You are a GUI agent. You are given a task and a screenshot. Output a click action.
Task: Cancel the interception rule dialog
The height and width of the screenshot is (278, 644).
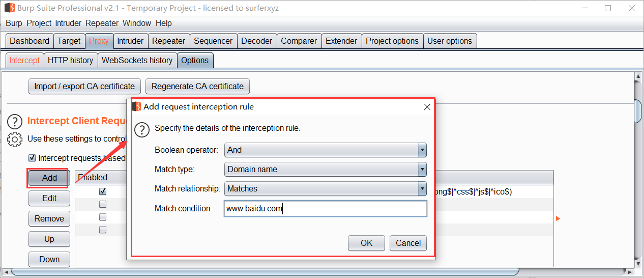coord(408,243)
